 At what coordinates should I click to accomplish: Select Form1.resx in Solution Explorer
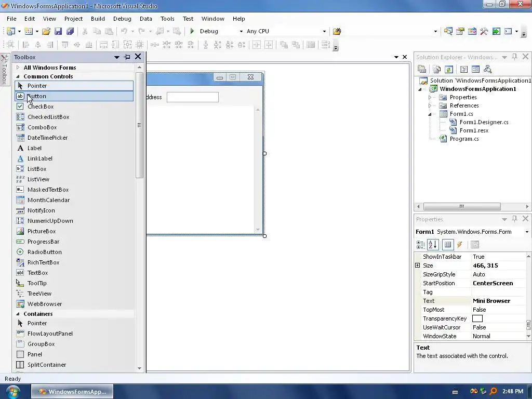tap(474, 130)
